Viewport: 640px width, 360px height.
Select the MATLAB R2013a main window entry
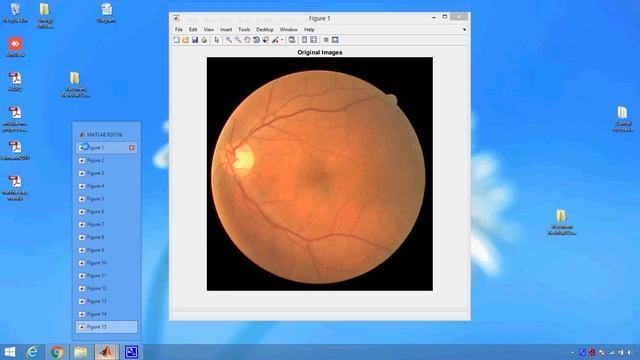click(107, 134)
